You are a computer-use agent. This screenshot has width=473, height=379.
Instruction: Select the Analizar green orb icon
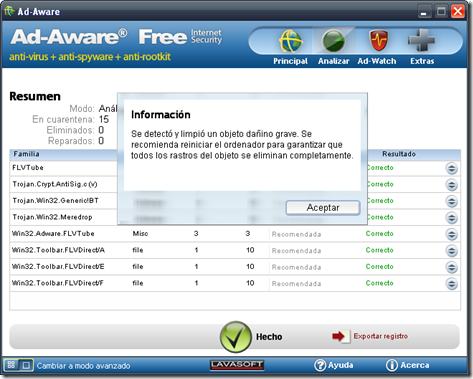[x=333, y=41]
